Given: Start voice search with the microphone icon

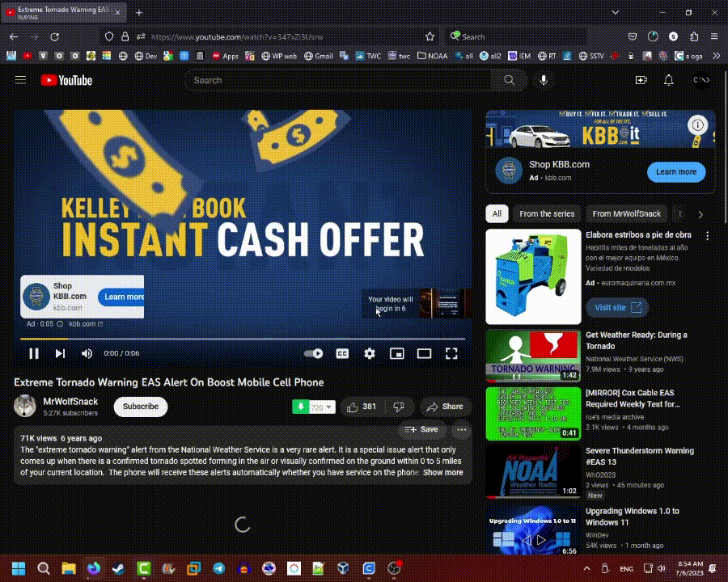Looking at the screenshot, I should 544,80.
